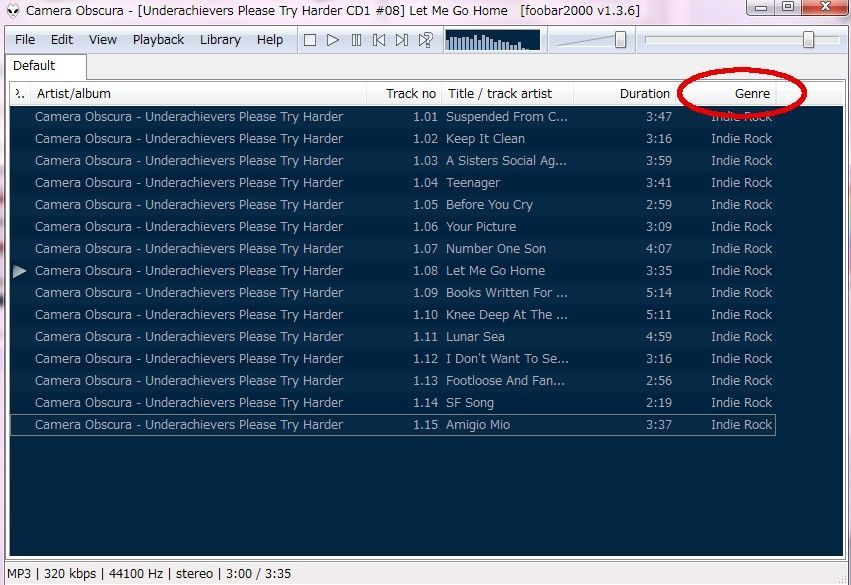Image resolution: width=851 pixels, height=585 pixels.
Task: Select the track Number One Son
Action: [393, 249]
